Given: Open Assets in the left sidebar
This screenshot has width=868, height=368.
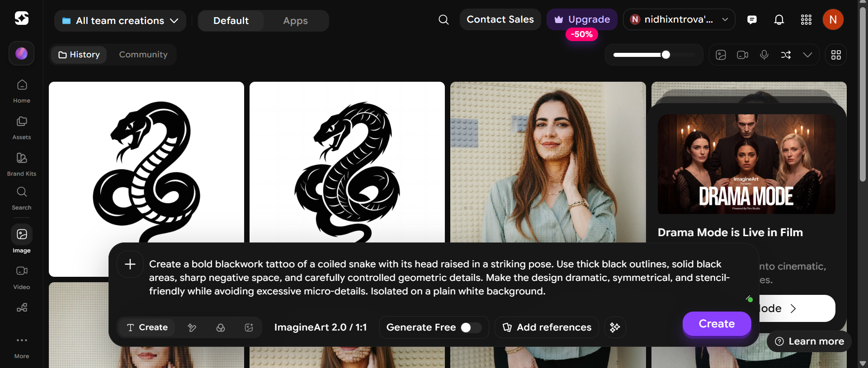Looking at the screenshot, I should [22, 128].
